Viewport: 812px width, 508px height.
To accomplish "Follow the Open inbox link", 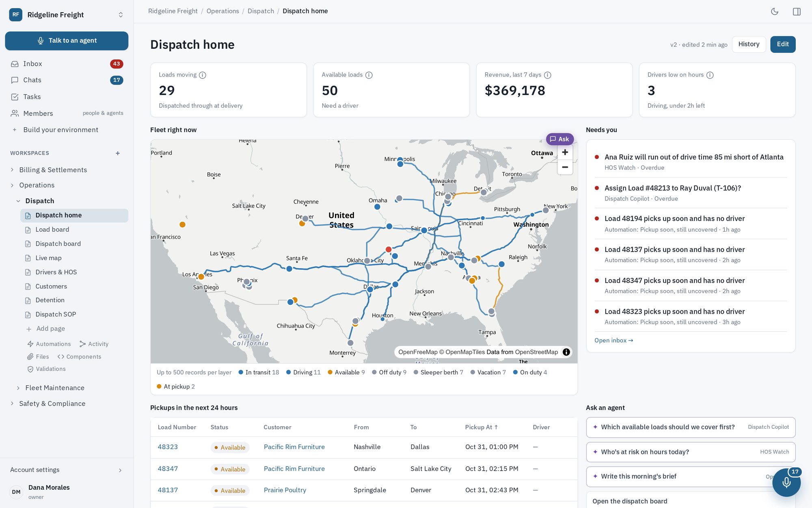I will (613, 341).
